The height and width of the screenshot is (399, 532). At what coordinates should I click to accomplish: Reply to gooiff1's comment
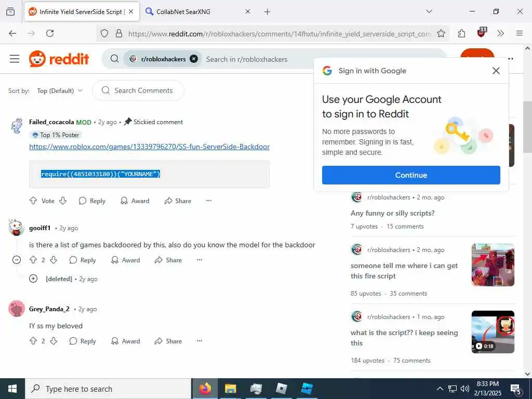click(83, 260)
